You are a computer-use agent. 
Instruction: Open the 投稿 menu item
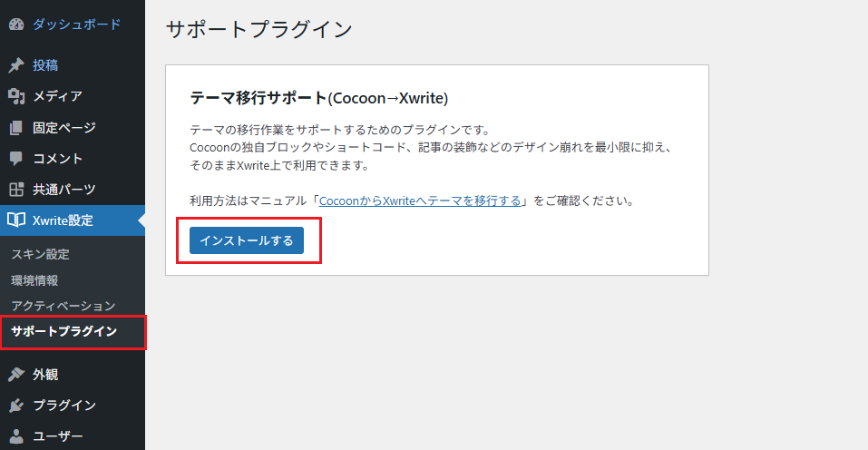[x=45, y=65]
